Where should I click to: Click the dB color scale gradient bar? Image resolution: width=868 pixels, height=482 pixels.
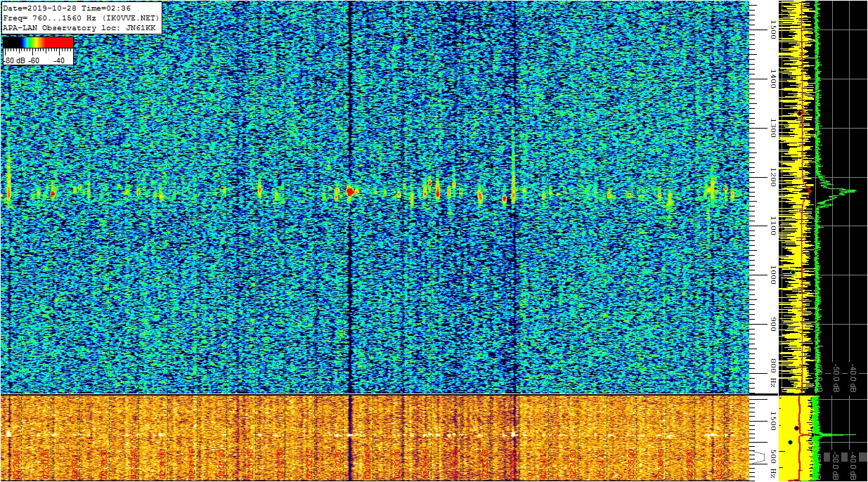coord(38,43)
